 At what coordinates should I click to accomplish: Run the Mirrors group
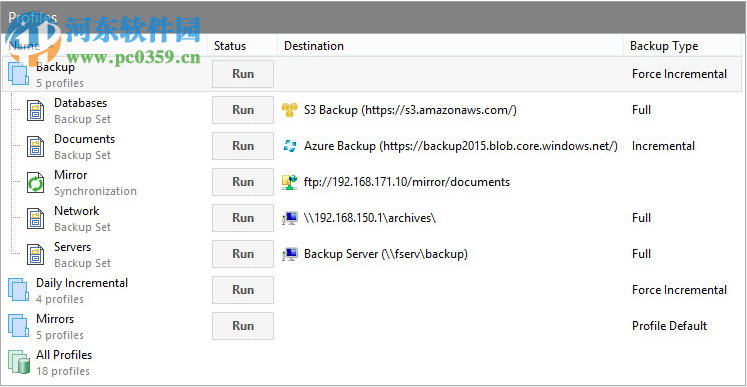point(243,326)
